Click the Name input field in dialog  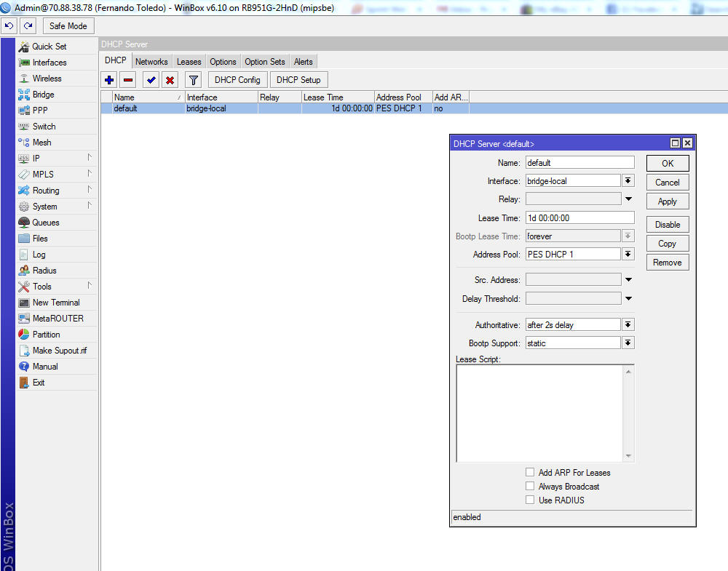[580, 163]
